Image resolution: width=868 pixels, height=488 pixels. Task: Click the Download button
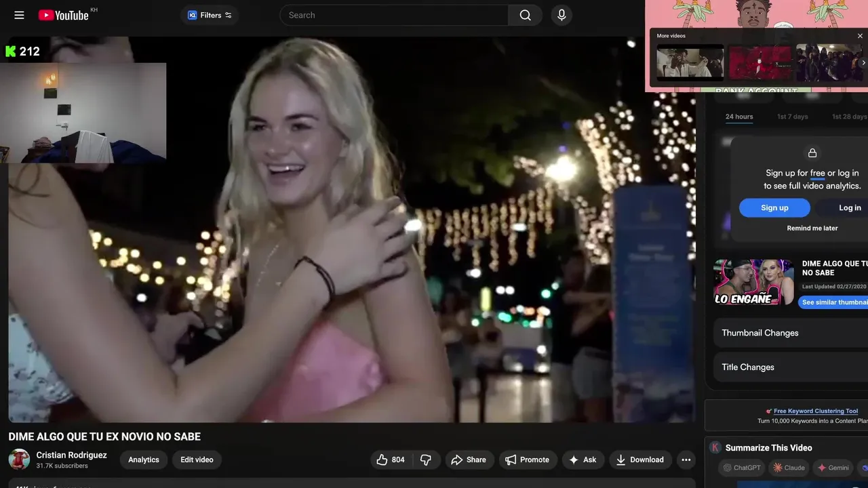[x=640, y=460]
